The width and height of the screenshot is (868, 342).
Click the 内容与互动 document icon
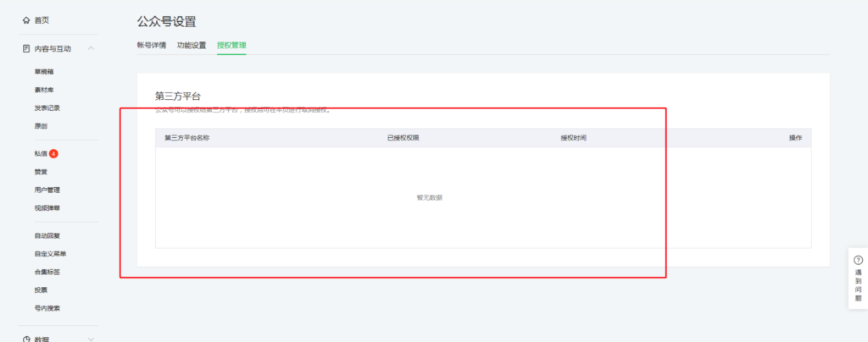26,48
